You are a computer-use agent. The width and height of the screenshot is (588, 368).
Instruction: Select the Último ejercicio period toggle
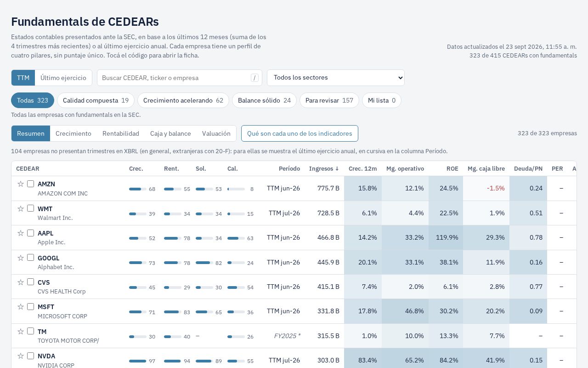(63, 78)
